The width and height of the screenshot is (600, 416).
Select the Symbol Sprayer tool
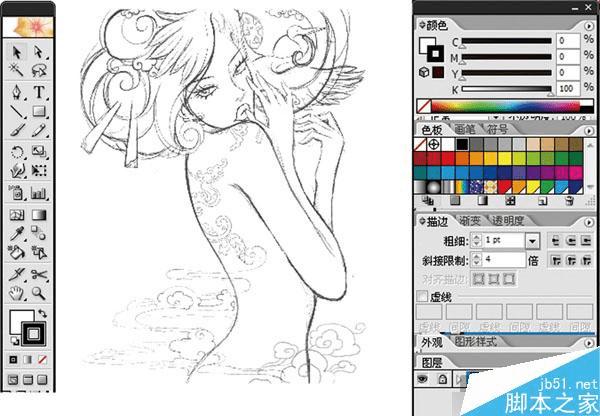click(17, 193)
